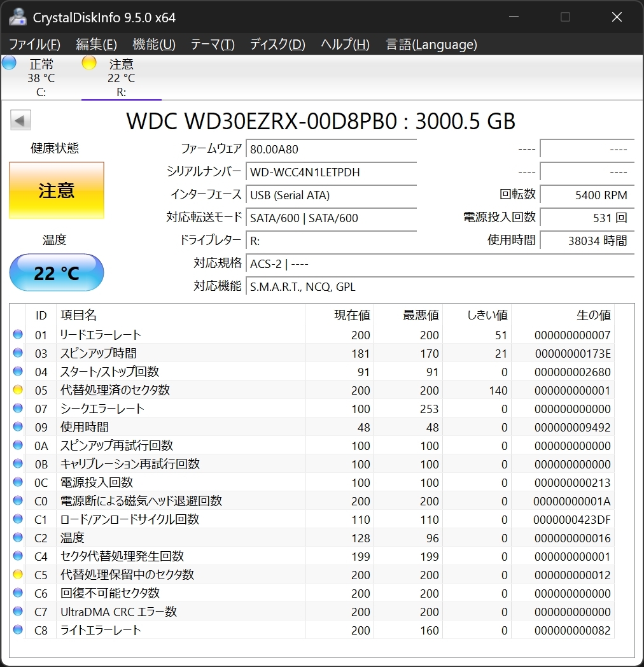Click the yellow 注意 health status button
This screenshot has height=667, width=644.
point(57,190)
